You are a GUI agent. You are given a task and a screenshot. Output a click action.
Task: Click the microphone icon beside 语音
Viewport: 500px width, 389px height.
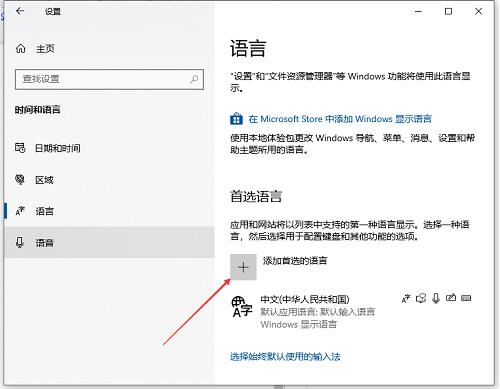[x=20, y=242]
